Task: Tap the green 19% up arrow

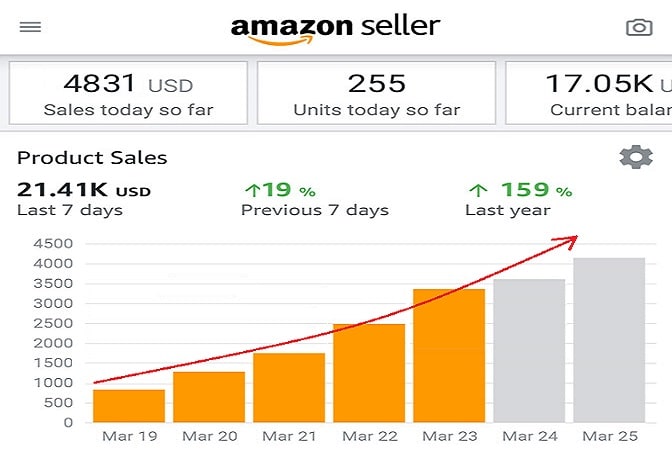Action: point(252,189)
